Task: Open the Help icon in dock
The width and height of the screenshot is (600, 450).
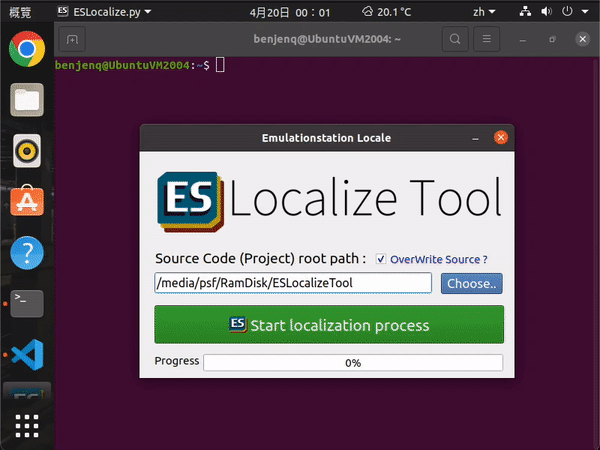Action: coord(27,253)
